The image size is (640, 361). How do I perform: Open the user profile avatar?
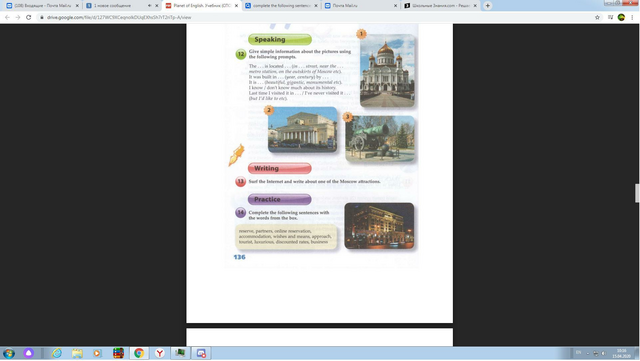pyautogui.click(x=621, y=17)
